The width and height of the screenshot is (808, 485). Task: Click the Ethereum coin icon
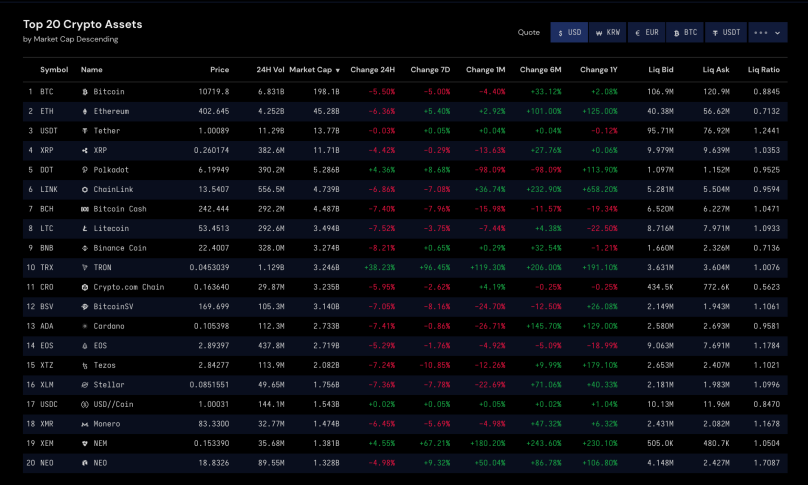(x=85, y=111)
